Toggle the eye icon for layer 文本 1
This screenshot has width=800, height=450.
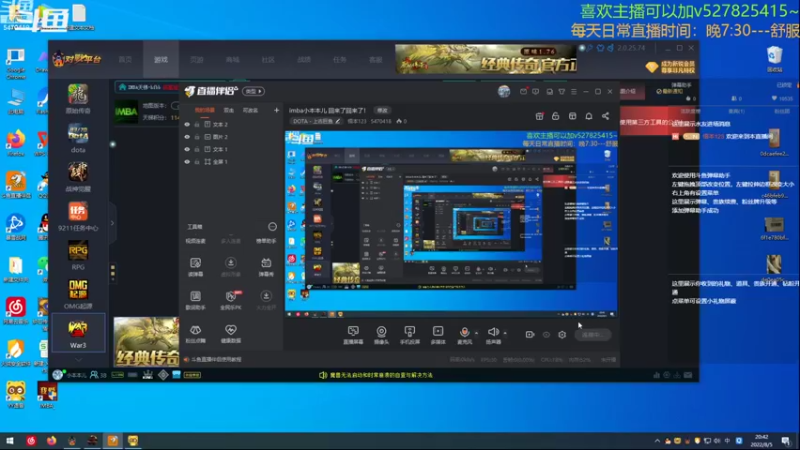[187, 149]
